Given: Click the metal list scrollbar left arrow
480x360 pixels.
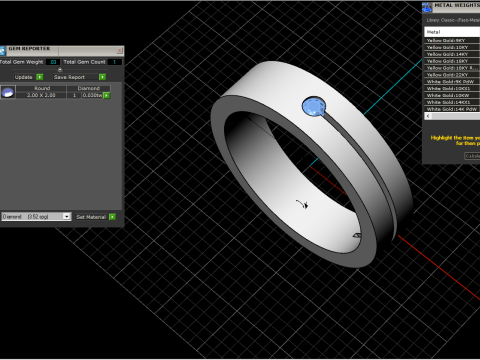Looking at the screenshot, I should 428,116.
